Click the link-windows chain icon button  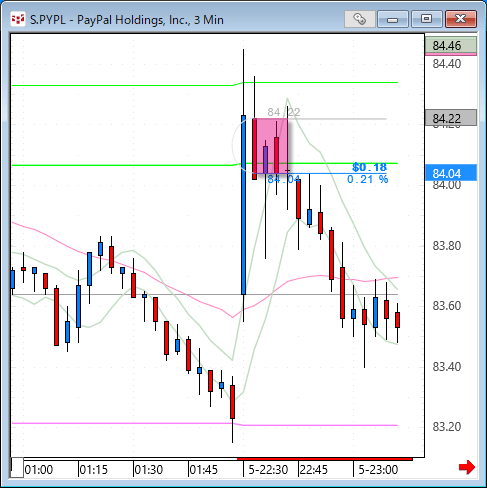(360, 19)
